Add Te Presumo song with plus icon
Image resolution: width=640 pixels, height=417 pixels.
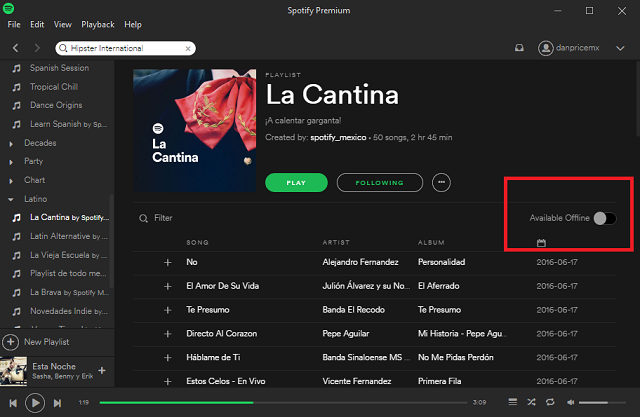(168, 310)
